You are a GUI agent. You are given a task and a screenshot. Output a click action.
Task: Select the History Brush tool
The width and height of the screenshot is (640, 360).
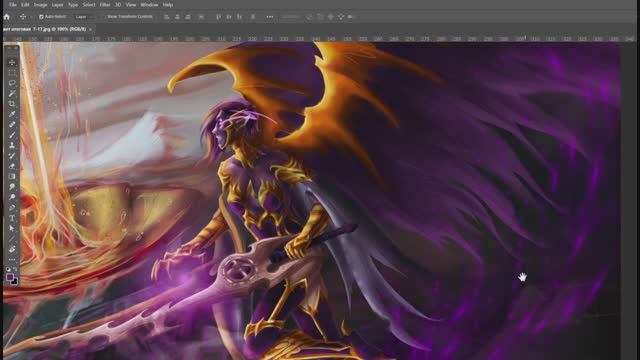(12, 156)
